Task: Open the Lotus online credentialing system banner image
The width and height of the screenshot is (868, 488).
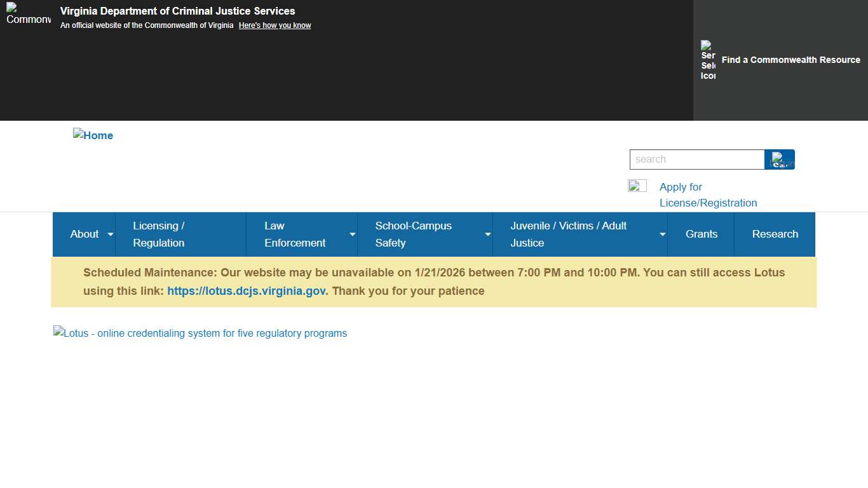Action: pyautogui.click(x=200, y=333)
